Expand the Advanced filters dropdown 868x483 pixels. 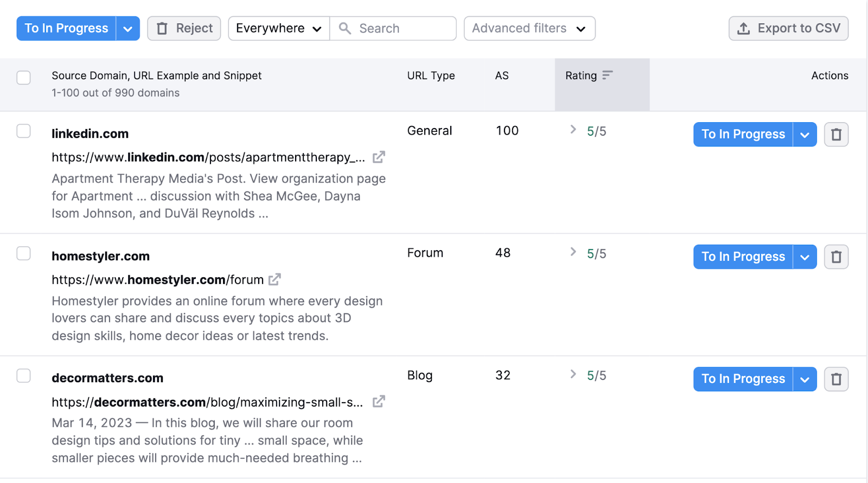(x=529, y=28)
